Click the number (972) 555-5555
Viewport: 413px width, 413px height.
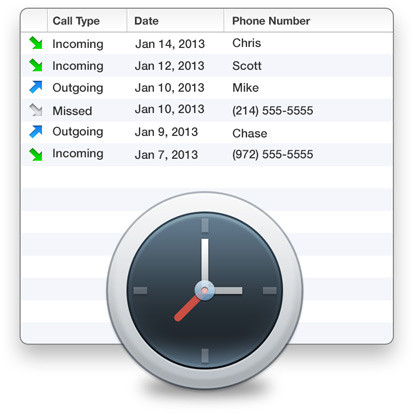pos(273,154)
